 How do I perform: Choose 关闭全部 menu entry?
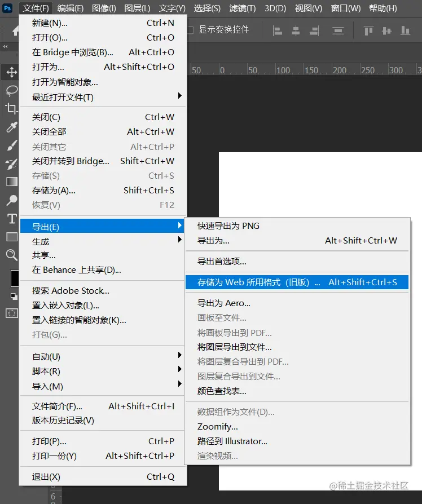[103, 131]
